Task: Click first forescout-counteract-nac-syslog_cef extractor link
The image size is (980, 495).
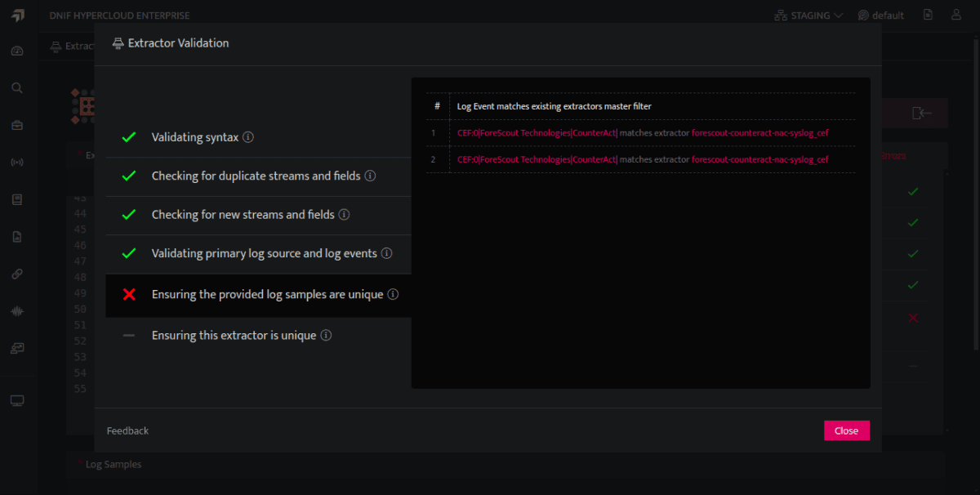Action: [760, 132]
